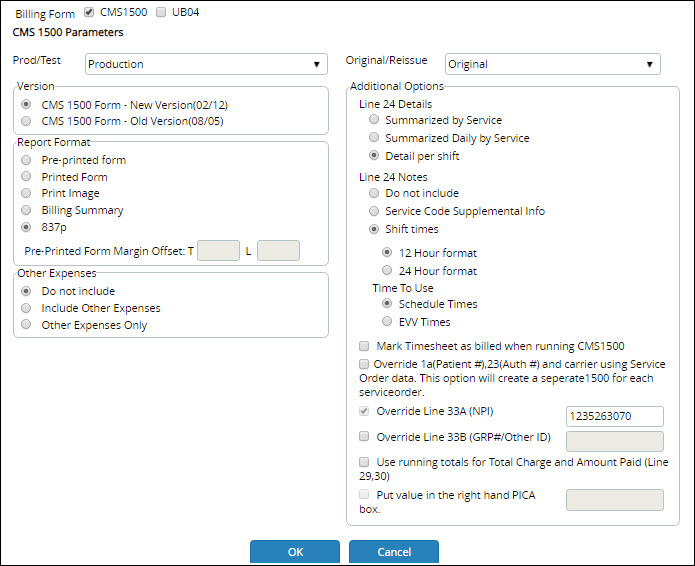Choose Pre-printed form report format
This screenshot has width=695, height=566.
[x=26, y=160]
